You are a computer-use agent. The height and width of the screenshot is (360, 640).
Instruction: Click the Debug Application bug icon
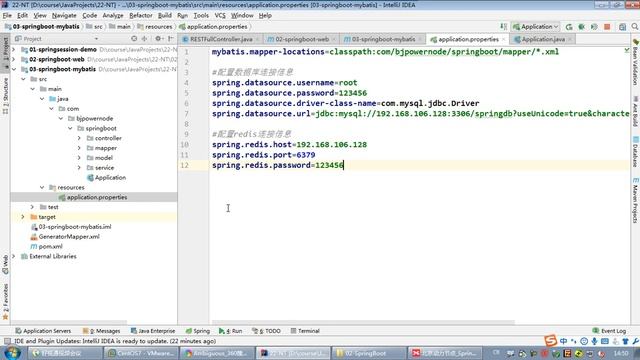point(582,27)
